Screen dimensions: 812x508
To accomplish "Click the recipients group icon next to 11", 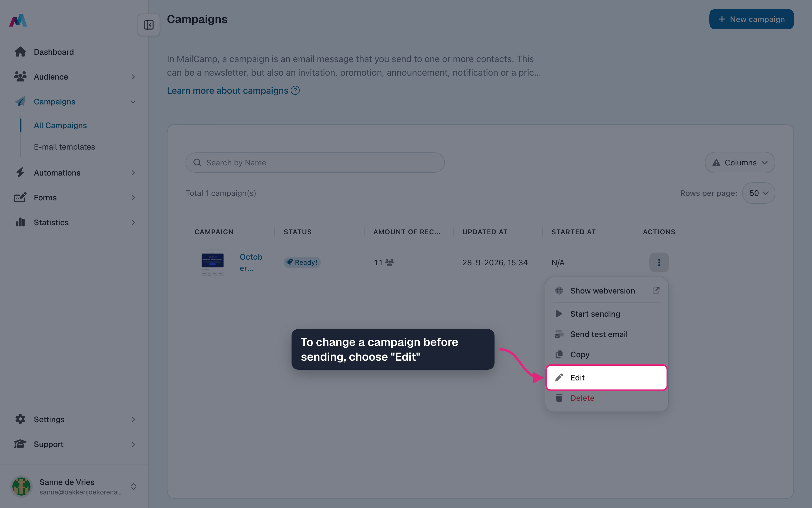I will point(390,262).
